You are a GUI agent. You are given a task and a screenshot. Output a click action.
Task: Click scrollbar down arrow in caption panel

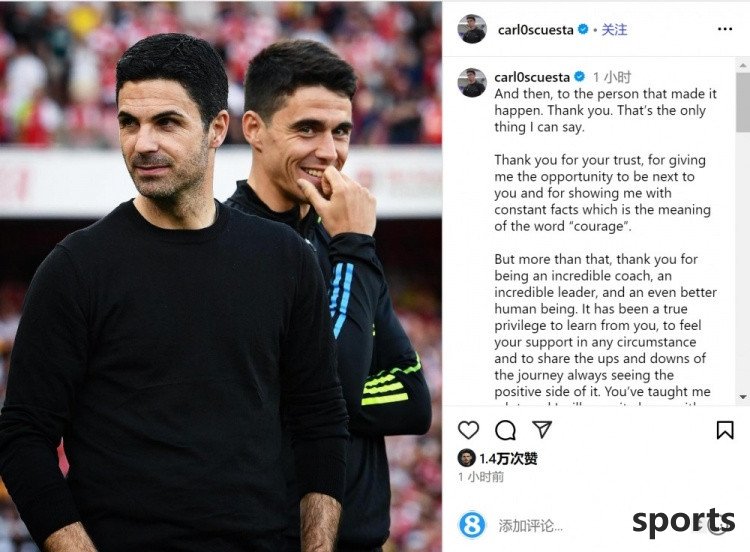coord(743,397)
